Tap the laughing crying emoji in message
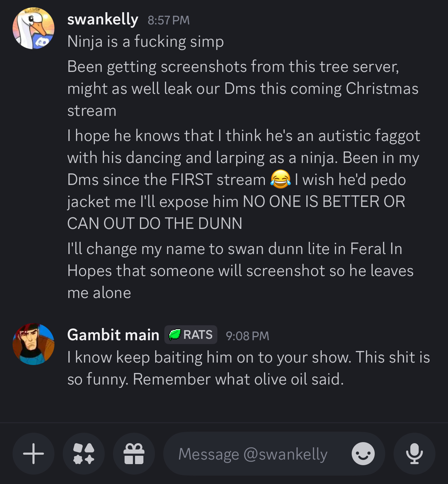Screen dimensions: 448x484 pyautogui.click(x=281, y=179)
